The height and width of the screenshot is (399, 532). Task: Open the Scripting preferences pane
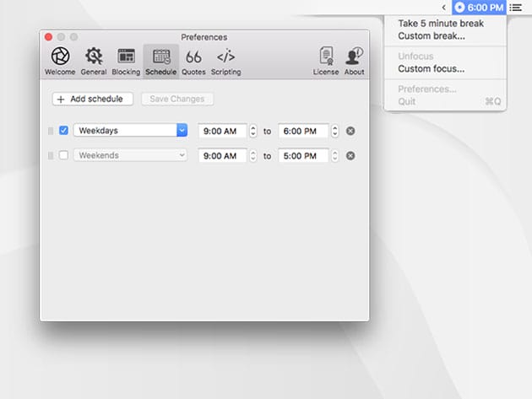226,61
